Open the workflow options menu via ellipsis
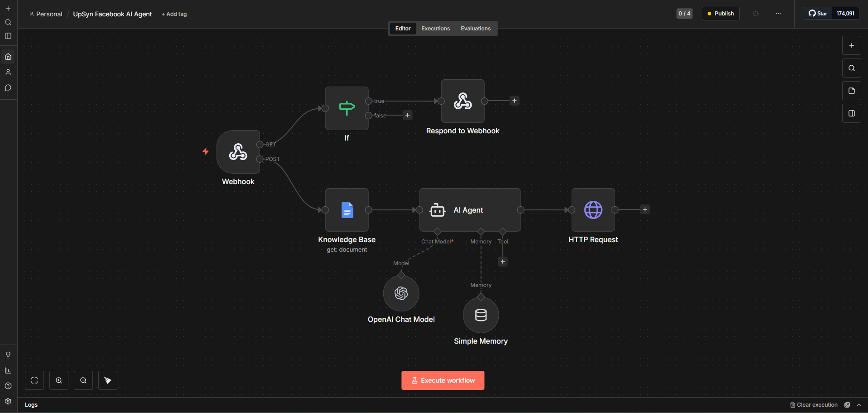This screenshot has height=413, width=868. 778,14
